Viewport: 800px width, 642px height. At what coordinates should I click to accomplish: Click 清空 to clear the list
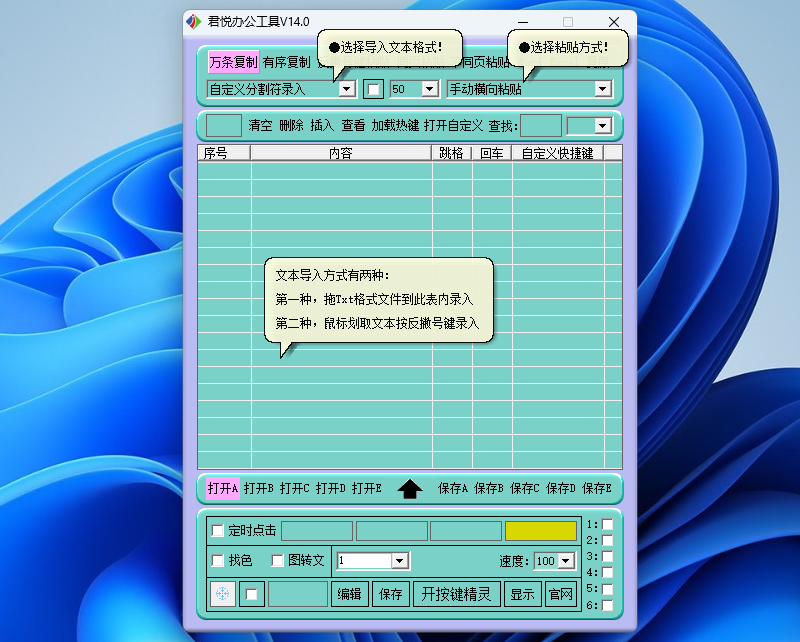[x=260, y=126]
